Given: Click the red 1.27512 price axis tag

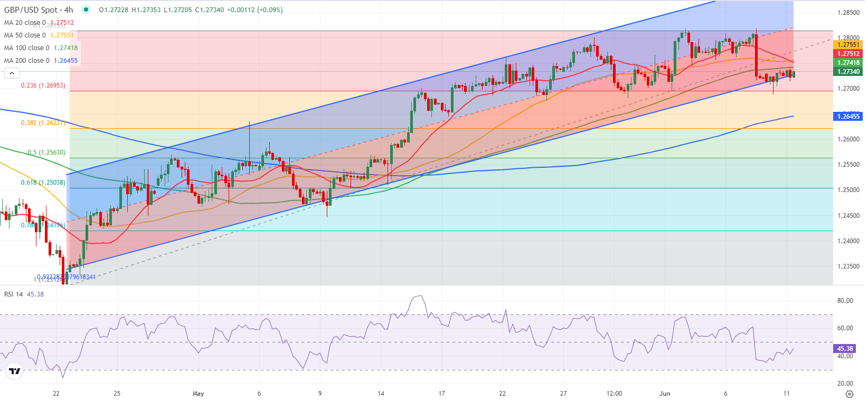Looking at the screenshot, I should pos(848,54).
